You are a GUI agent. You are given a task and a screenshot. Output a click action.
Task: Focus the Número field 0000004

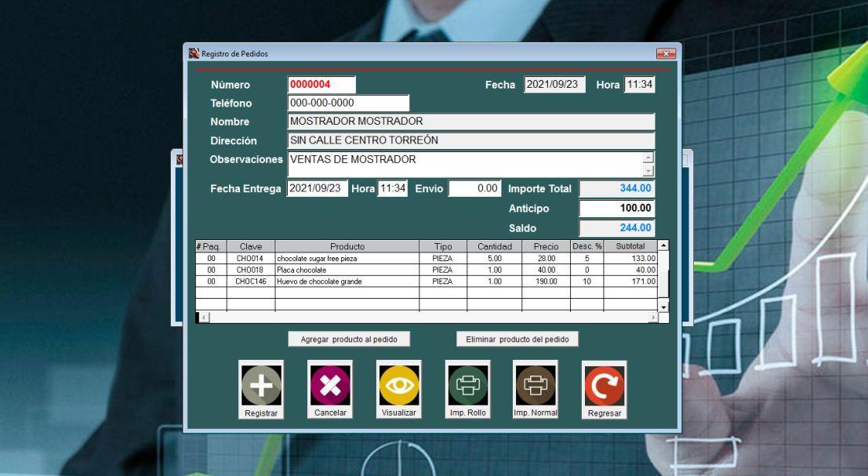tap(321, 84)
